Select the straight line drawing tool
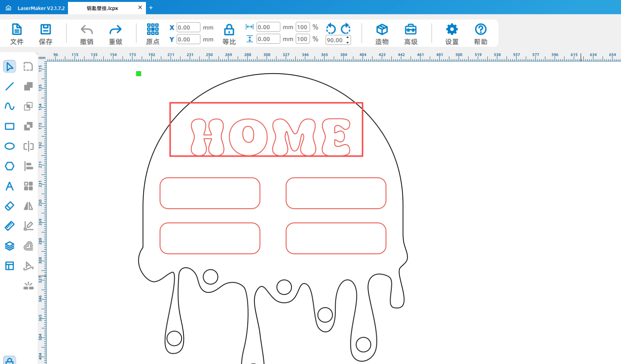621x364 pixels. [10, 86]
